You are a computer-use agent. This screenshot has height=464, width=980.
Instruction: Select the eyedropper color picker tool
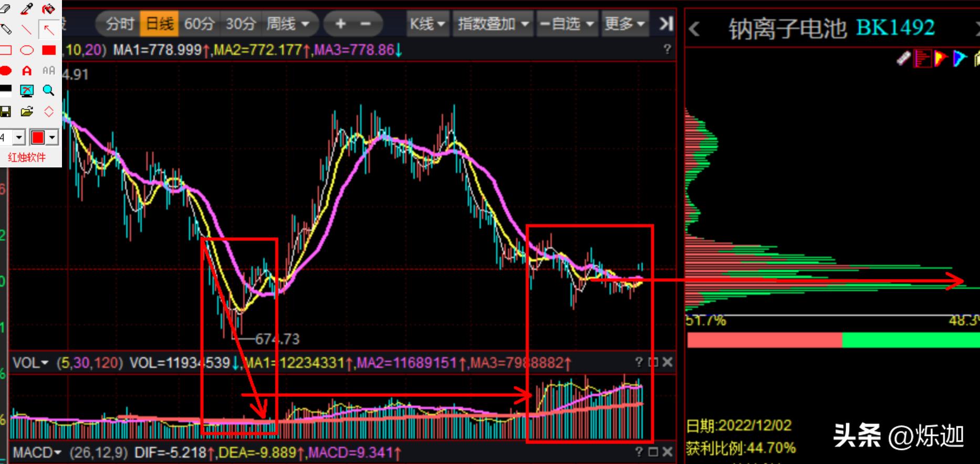[27, 8]
